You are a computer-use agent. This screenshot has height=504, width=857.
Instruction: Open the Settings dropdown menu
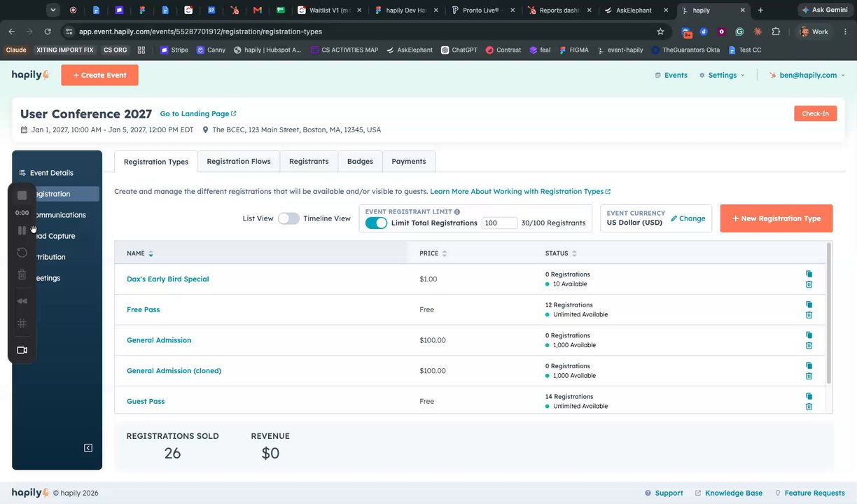tap(722, 75)
